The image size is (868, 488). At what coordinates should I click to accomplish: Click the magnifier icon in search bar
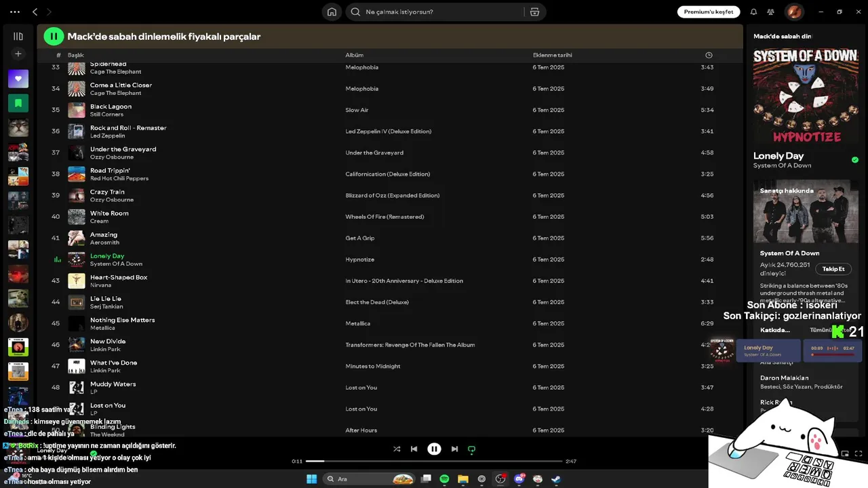(355, 12)
